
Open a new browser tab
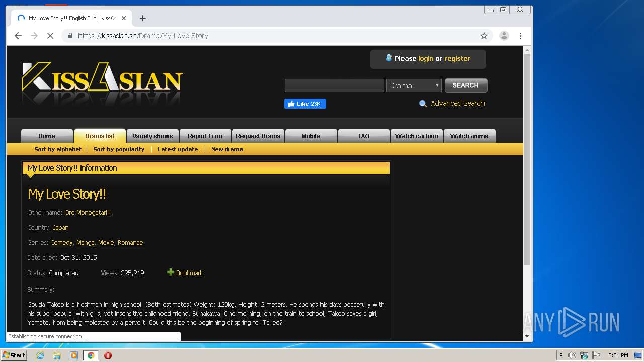[143, 18]
